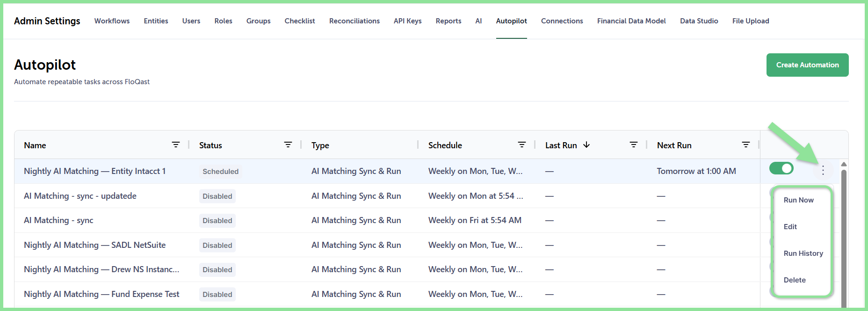Open the Roles tab
The height and width of the screenshot is (311, 868).
click(223, 21)
